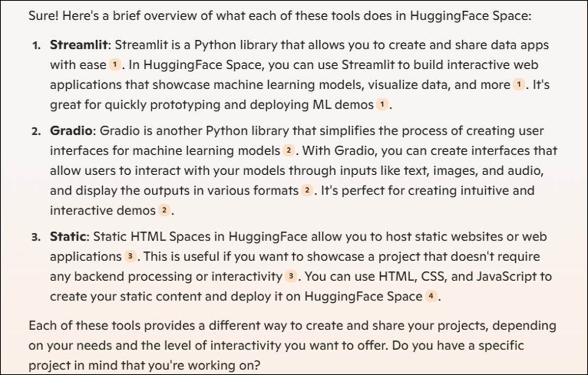Click the text "HTML, CSS, and JavaScript"

coord(457,276)
